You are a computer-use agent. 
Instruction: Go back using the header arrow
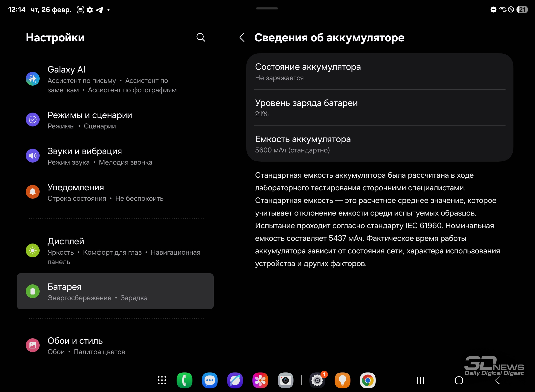click(x=242, y=38)
